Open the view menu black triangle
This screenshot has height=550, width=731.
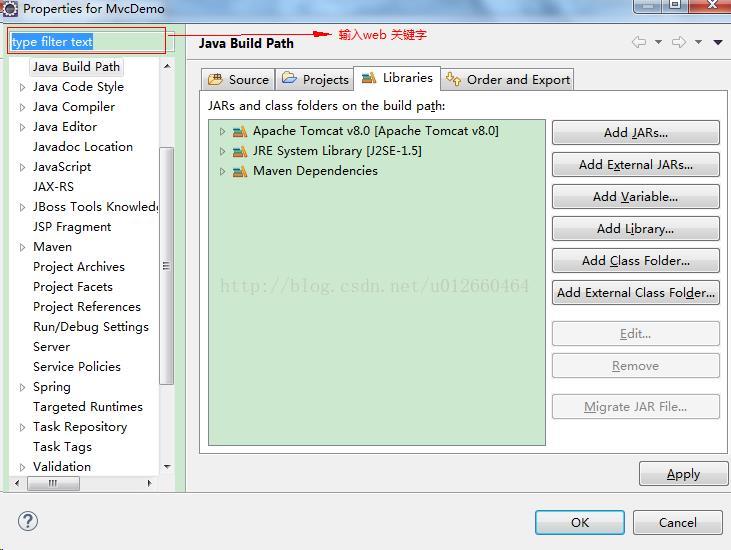coord(718,42)
